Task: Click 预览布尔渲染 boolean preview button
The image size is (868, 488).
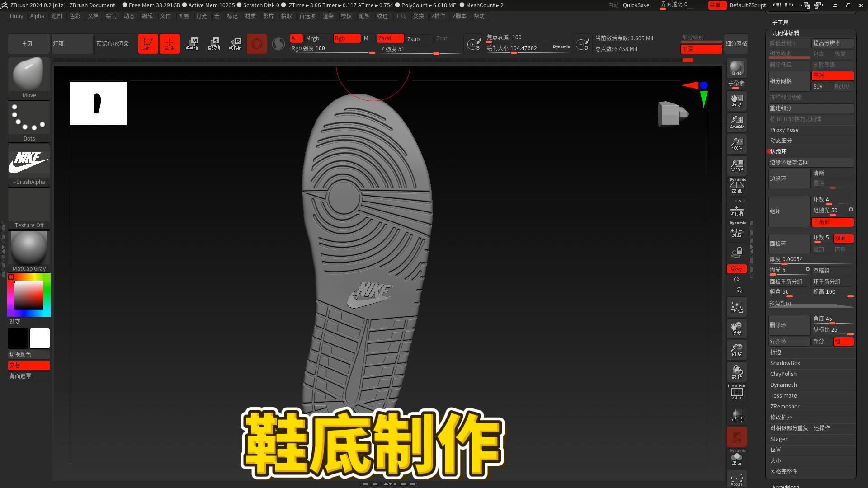Action: pos(115,44)
